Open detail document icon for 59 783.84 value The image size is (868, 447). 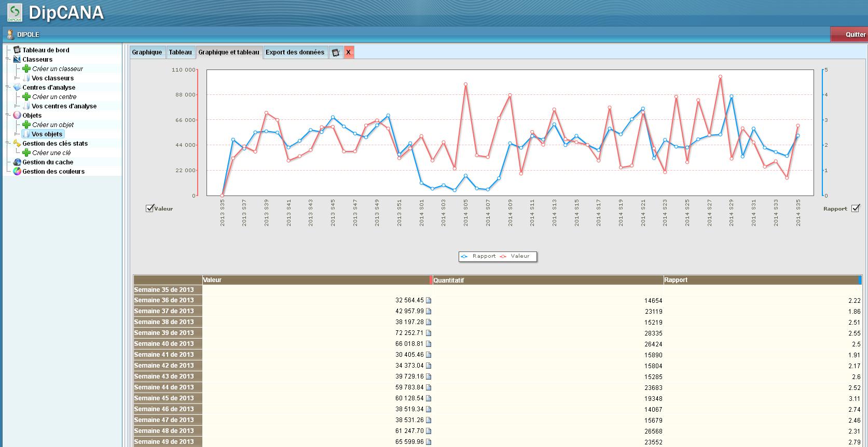[x=429, y=387]
